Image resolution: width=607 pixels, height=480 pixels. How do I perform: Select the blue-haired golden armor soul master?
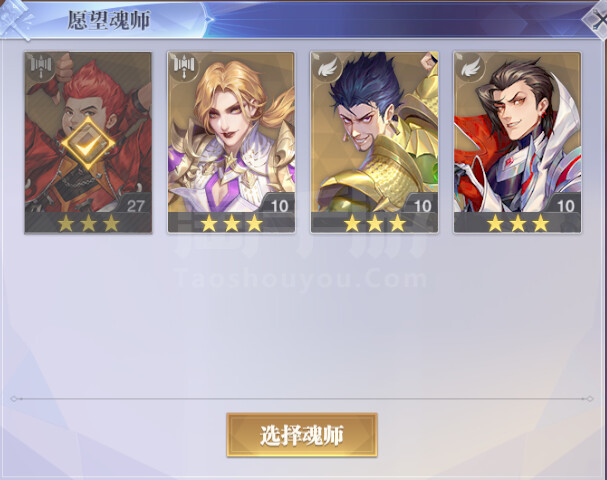point(374,142)
